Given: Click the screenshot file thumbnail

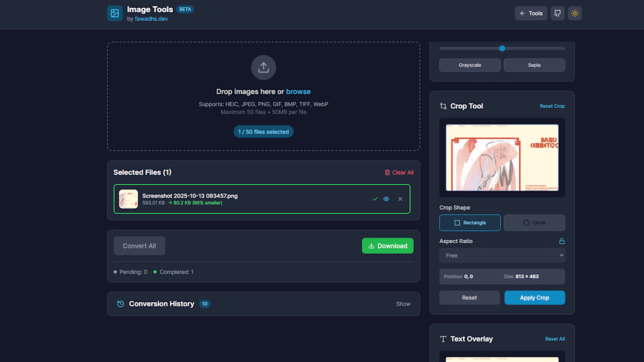Looking at the screenshot, I should (x=128, y=199).
